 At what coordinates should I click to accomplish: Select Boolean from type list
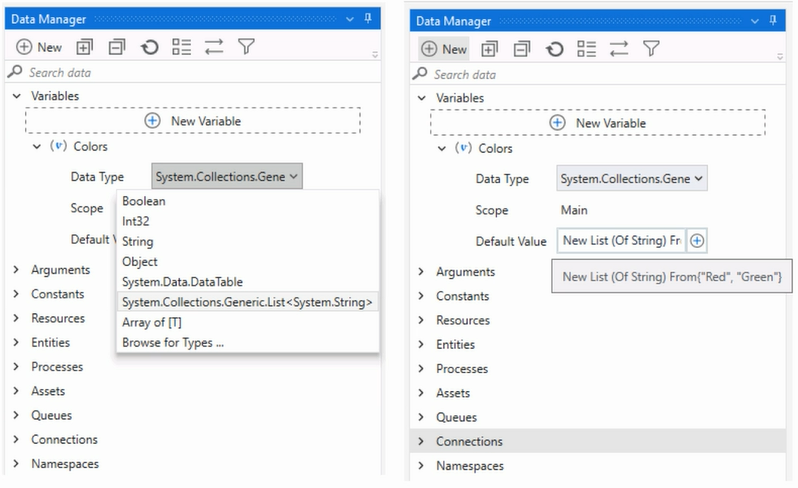(248, 201)
